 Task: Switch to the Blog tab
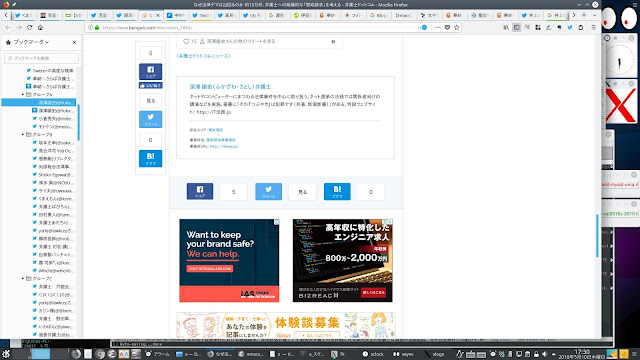378,15
